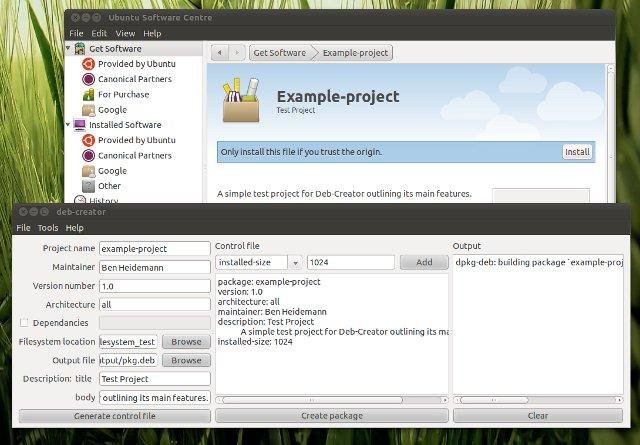Browse for Output file

(x=186, y=360)
